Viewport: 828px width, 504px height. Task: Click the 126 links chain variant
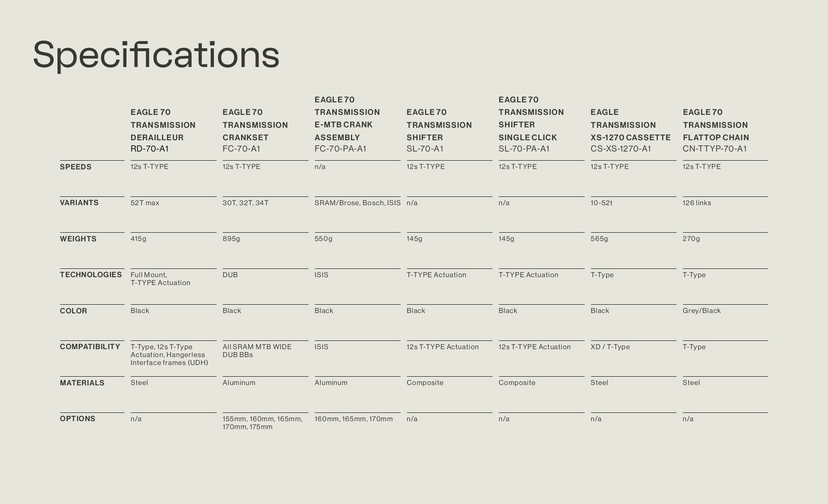tap(697, 203)
